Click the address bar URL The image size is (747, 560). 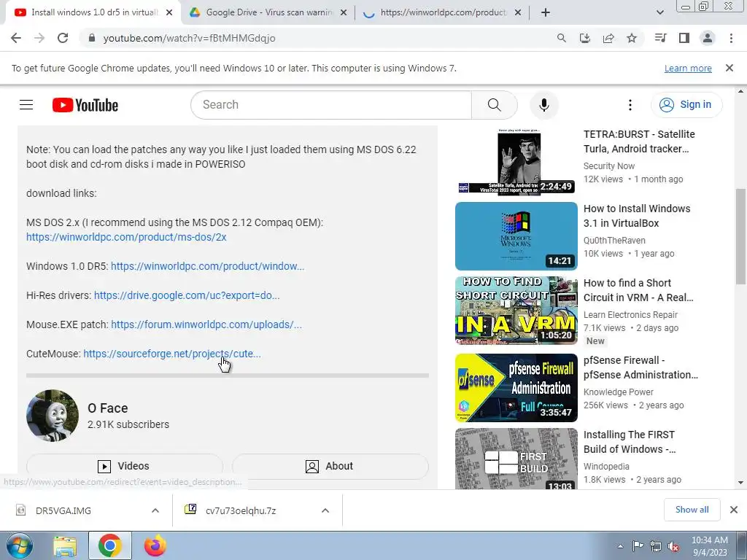pos(189,38)
